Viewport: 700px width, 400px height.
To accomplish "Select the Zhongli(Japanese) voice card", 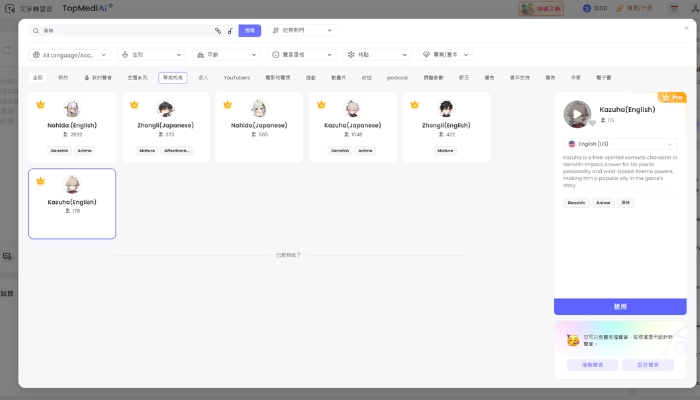I will (166, 127).
